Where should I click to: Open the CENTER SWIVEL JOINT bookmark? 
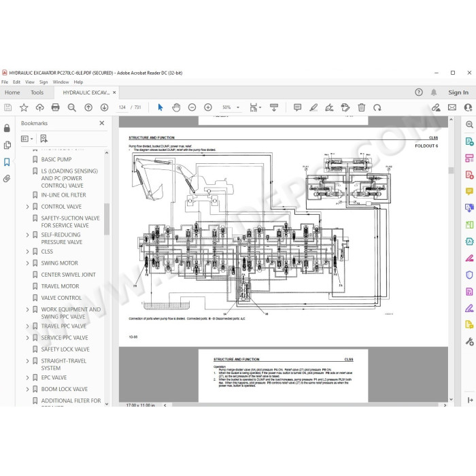pyautogui.click(x=68, y=275)
